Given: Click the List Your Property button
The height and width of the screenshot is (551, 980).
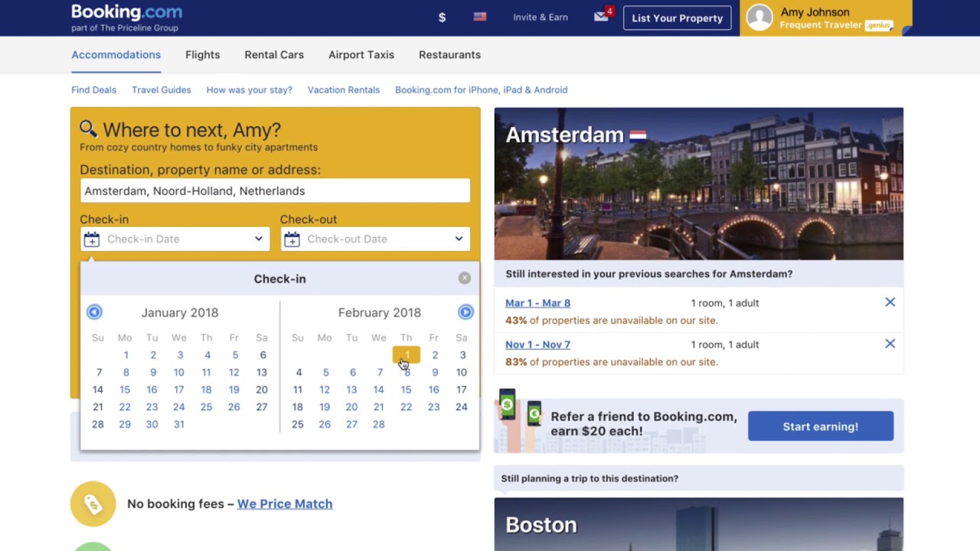Looking at the screenshot, I should [x=677, y=18].
